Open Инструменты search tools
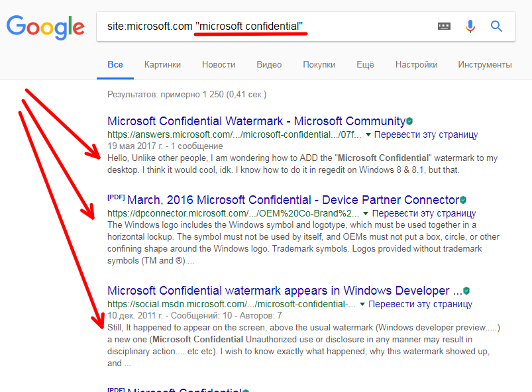The image size is (532, 392). tap(484, 64)
